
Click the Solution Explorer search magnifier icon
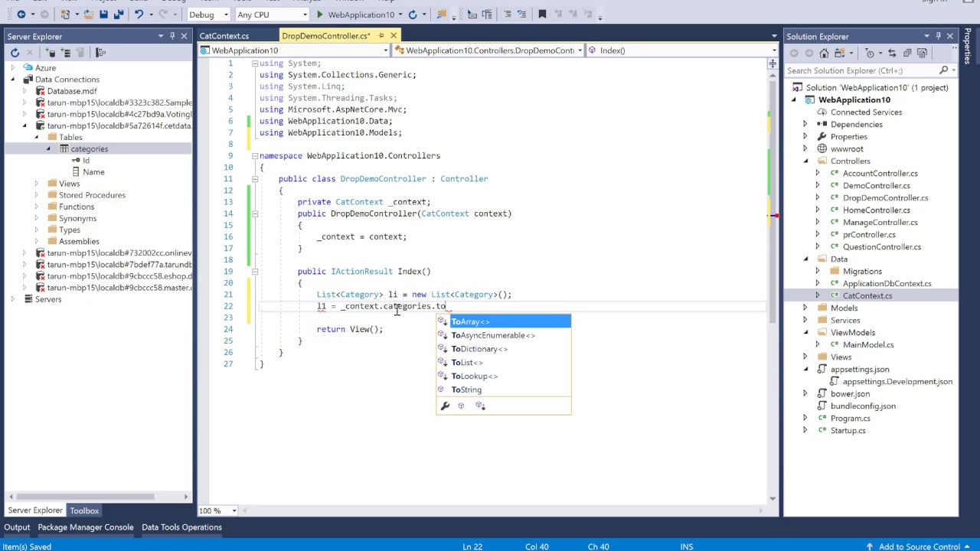point(943,70)
